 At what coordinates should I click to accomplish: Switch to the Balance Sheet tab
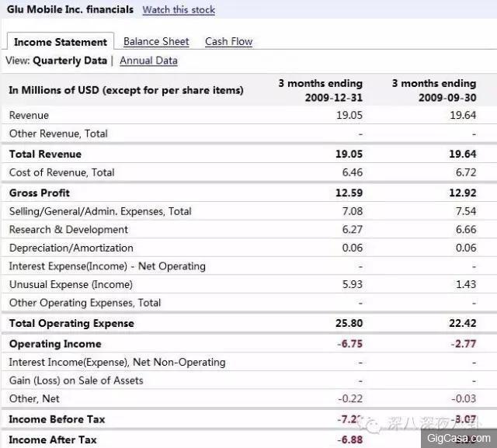pyautogui.click(x=156, y=41)
